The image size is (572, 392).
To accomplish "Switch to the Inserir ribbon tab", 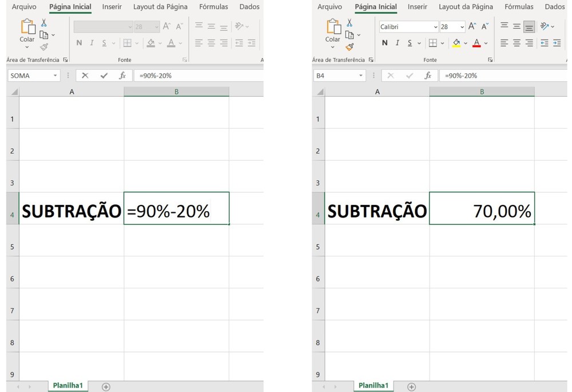I will (417, 7).
